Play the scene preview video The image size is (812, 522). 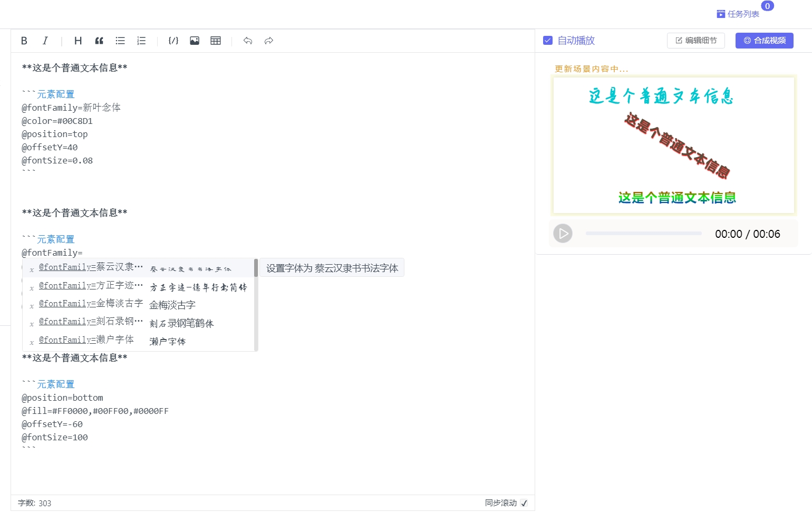563,233
